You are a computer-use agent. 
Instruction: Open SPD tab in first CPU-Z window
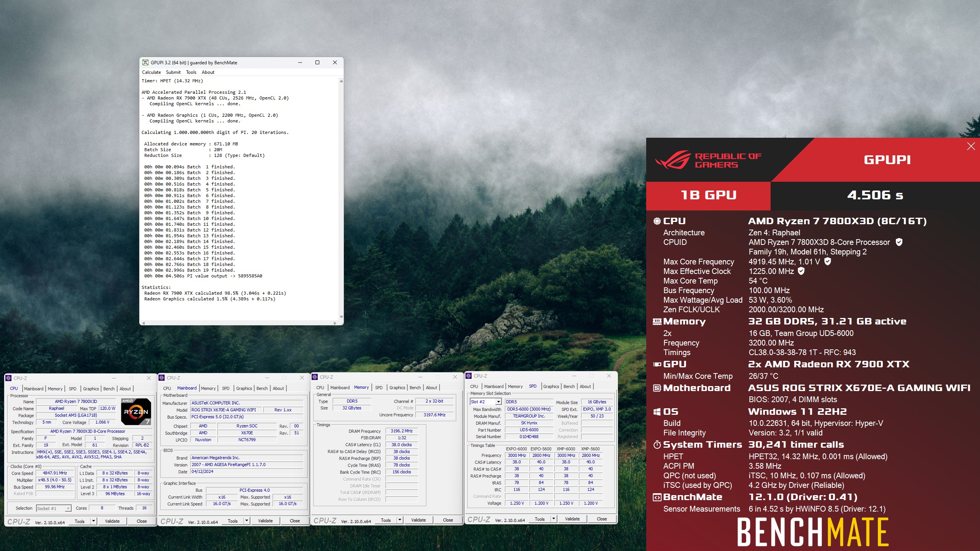coord(73,389)
